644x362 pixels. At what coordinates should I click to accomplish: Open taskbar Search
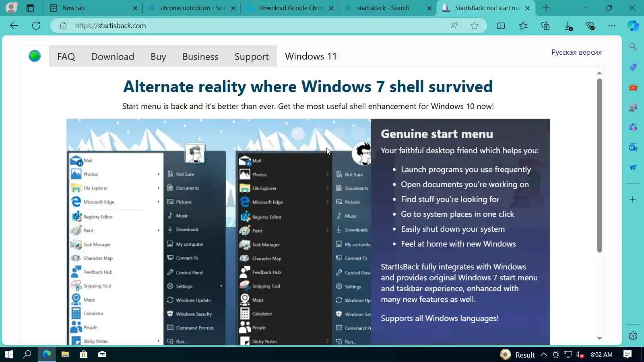click(27, 354)
